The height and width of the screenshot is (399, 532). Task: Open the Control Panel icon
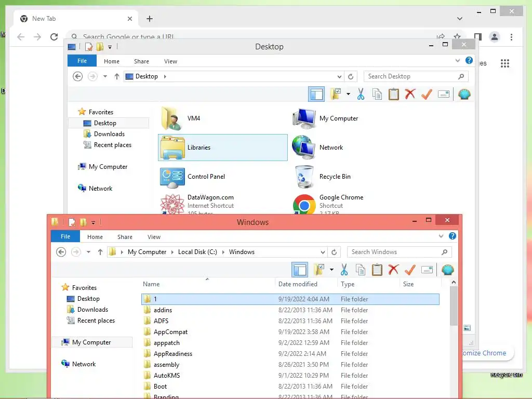pos(172,177)
